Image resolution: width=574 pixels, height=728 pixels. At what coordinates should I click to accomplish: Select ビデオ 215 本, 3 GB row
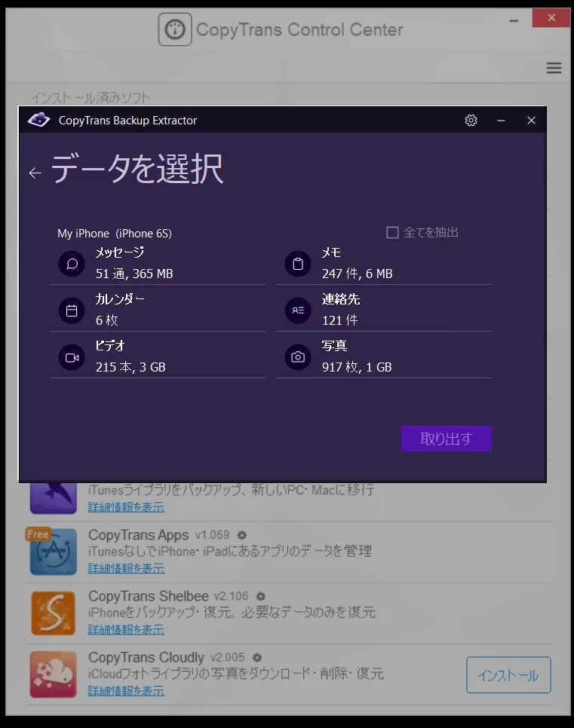[x=158, y=357]
